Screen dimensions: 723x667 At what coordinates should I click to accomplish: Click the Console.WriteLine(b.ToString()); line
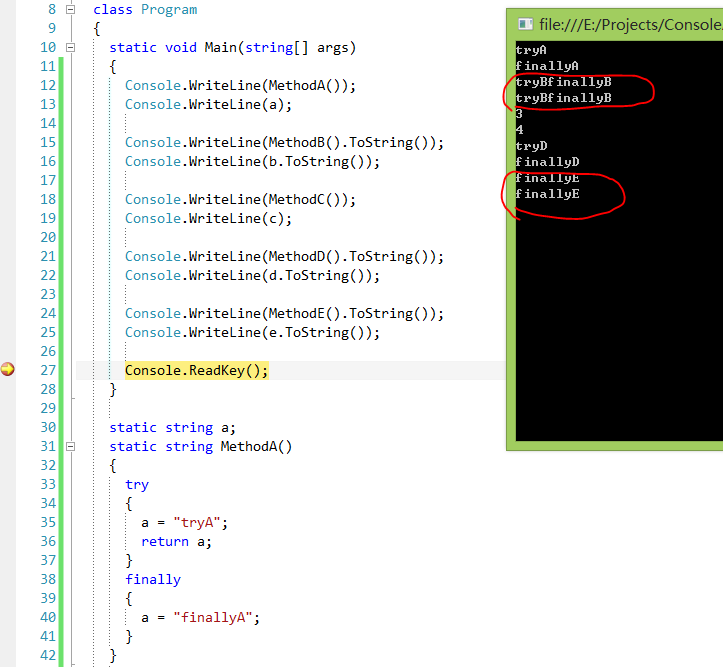pyautogui.click(x=252, y=161)
